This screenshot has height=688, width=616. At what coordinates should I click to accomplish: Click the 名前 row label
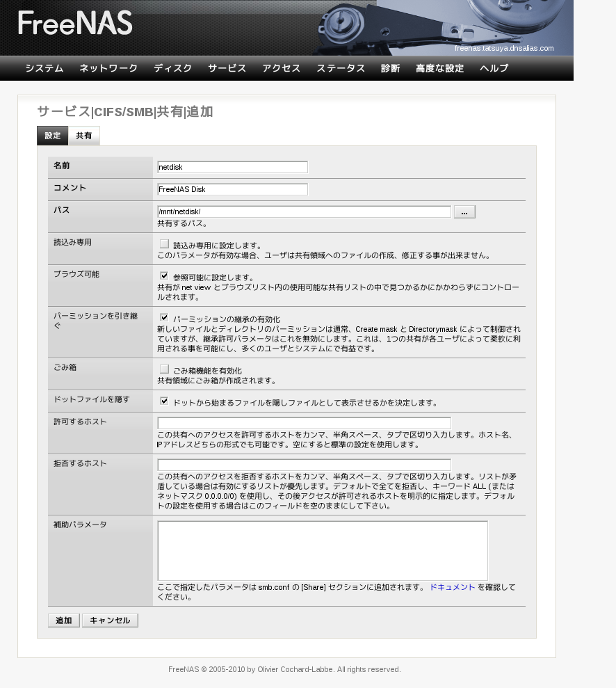coord(61,166)
